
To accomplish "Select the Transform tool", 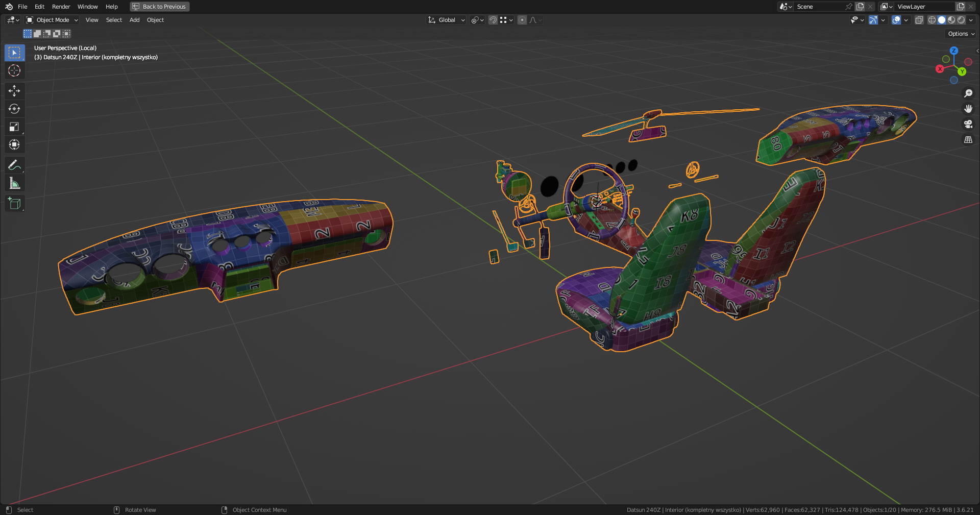I will click(x=14, y=144).
